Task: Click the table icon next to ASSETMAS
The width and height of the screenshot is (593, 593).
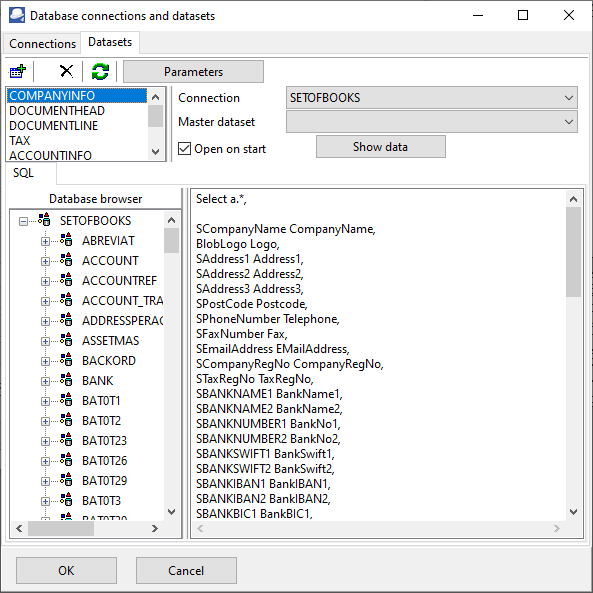Action: tap(66, 340)
